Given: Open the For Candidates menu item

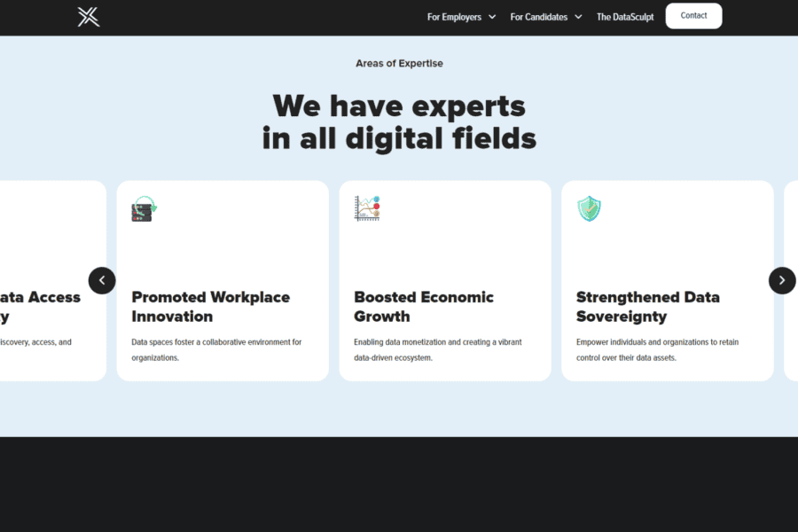Looking at the screenshot, I should pyautogui.click(x=539, y=17).
